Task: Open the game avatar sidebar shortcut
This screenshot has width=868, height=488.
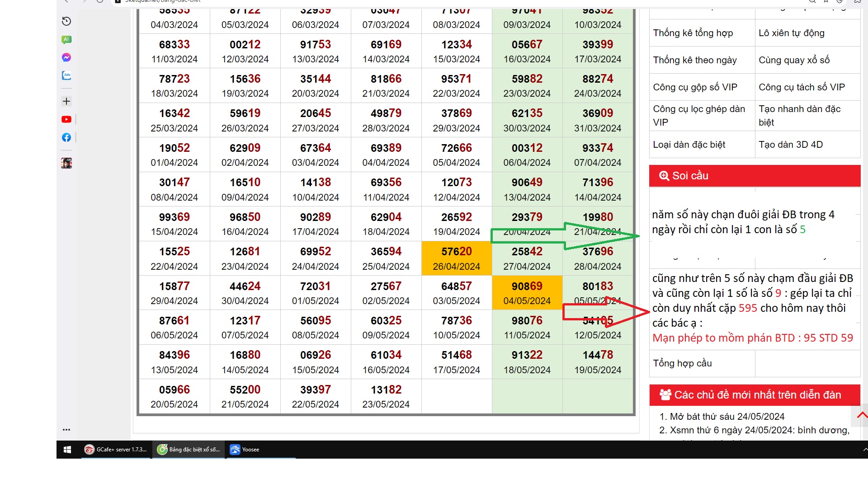Action: pyautogui.click(x=66, y=163)
